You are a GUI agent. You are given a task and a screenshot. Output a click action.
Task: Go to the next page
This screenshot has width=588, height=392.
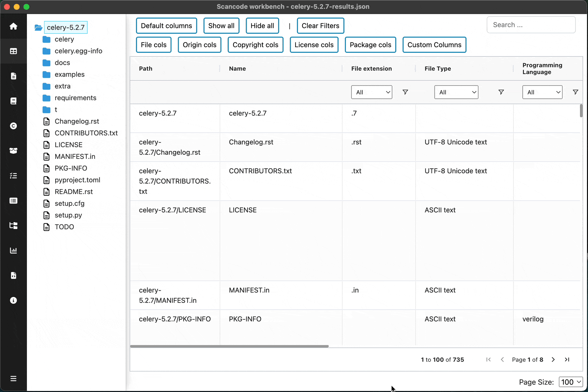coord(553,360)
